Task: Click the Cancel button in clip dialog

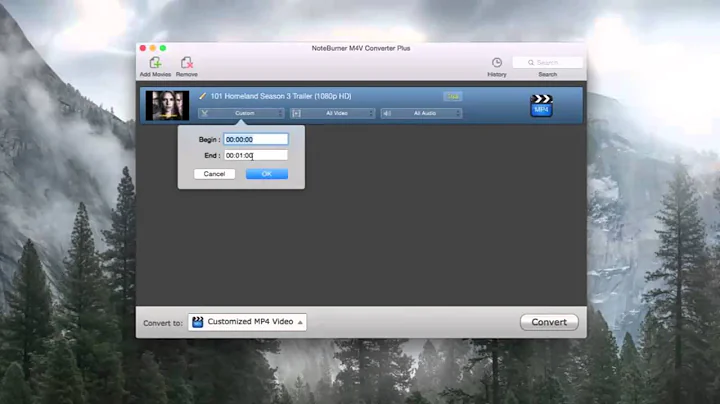Action: coord(214,174)
